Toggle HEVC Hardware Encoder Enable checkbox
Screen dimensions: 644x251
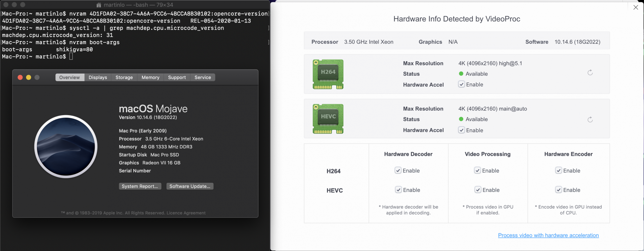559,190
